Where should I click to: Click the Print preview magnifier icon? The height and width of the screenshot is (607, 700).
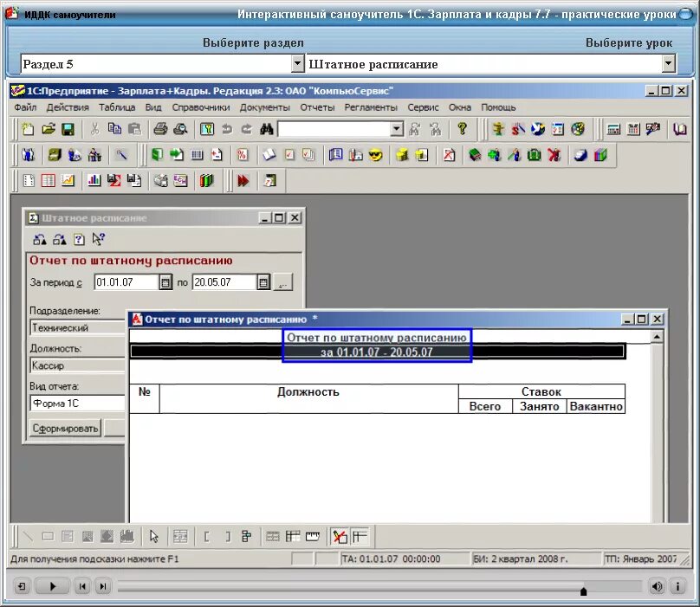click(x=180, y=129)
